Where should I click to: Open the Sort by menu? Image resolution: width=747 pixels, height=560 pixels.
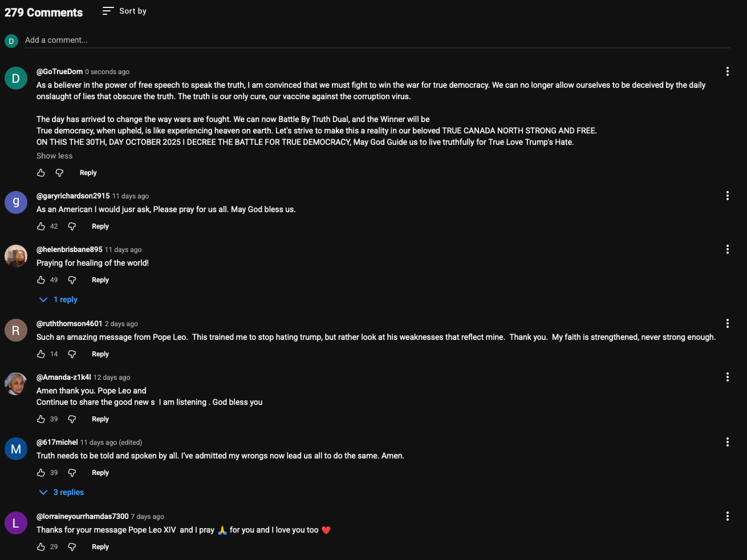(x=125, y=11)
